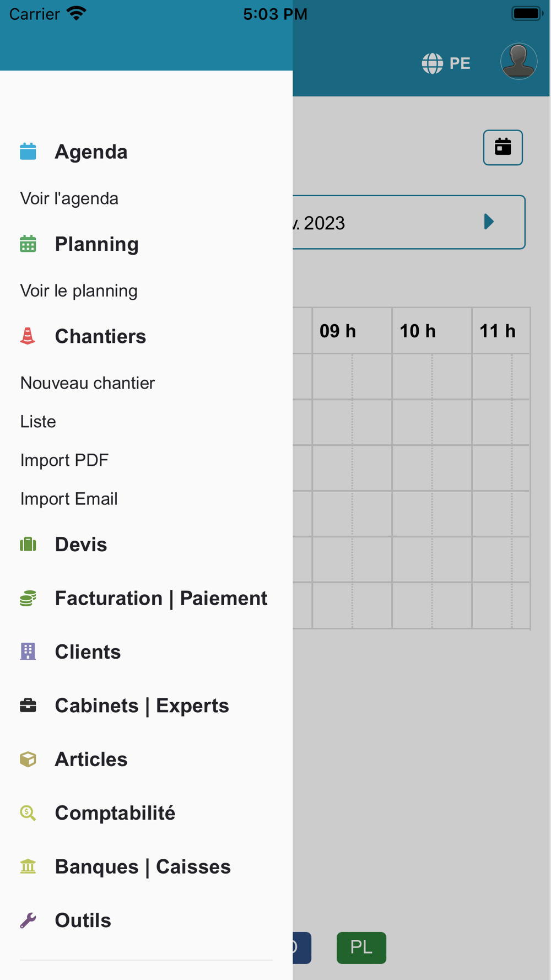Image resolution: width=551 pixels, height=980 pixels.
Task: Click the green Planning grid icon
Action: pos(28,244)
